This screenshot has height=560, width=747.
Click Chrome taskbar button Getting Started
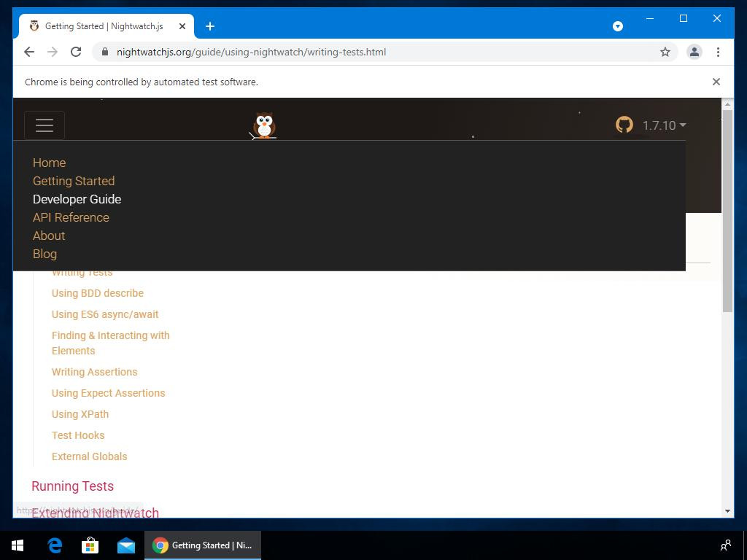tap(203, 545)
